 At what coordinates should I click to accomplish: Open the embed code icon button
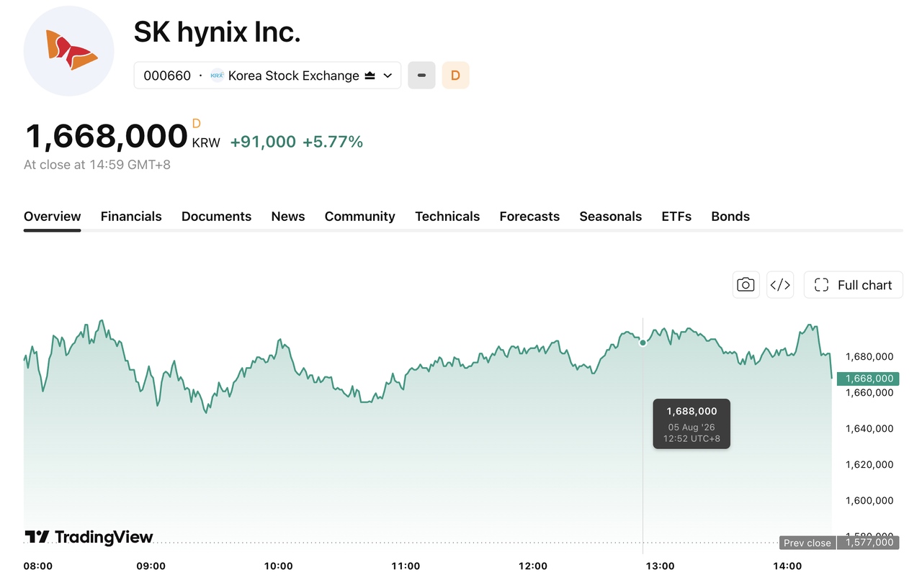pyautogui.click(x=780, y=285)
